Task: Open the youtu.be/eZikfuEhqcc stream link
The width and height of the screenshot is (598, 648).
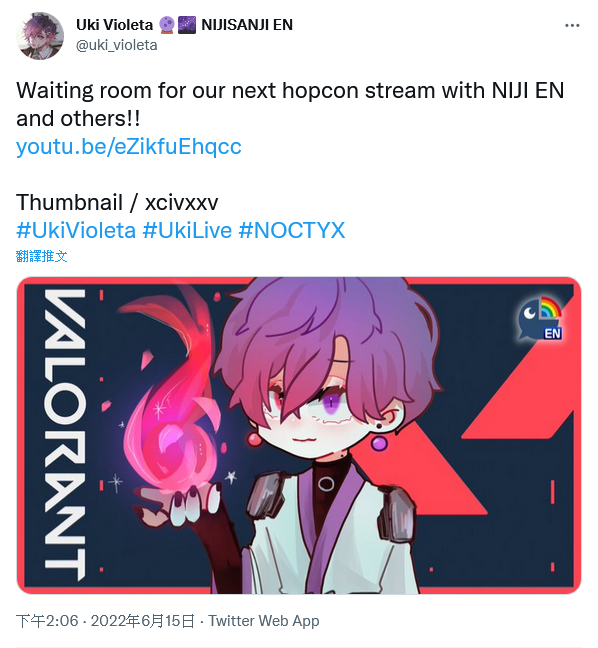Action: coord(129,146)
